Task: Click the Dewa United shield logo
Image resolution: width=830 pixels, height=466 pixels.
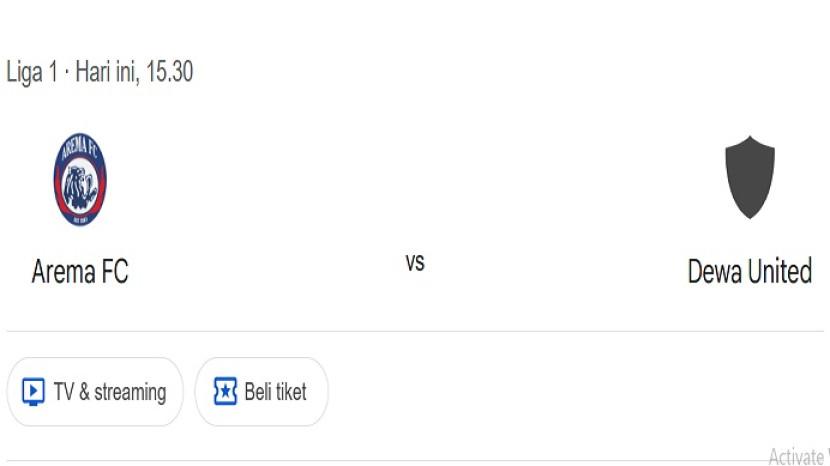Action: [749, 178]
